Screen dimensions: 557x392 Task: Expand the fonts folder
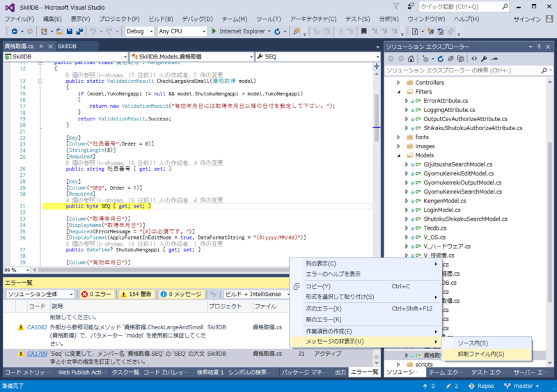(x=398, y=137)
